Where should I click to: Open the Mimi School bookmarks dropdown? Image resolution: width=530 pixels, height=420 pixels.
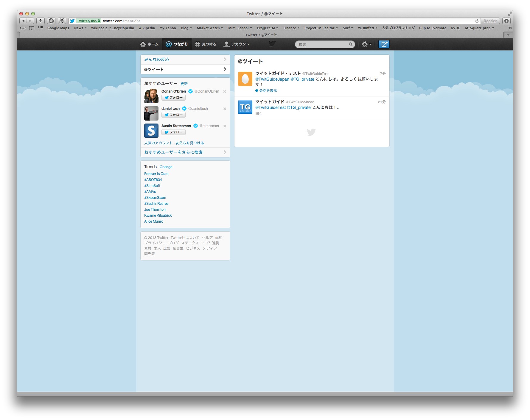coord(240,28)
